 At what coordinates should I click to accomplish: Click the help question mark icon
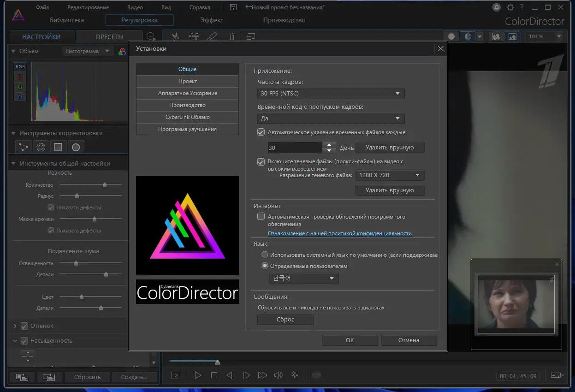[x=522, y=7]
